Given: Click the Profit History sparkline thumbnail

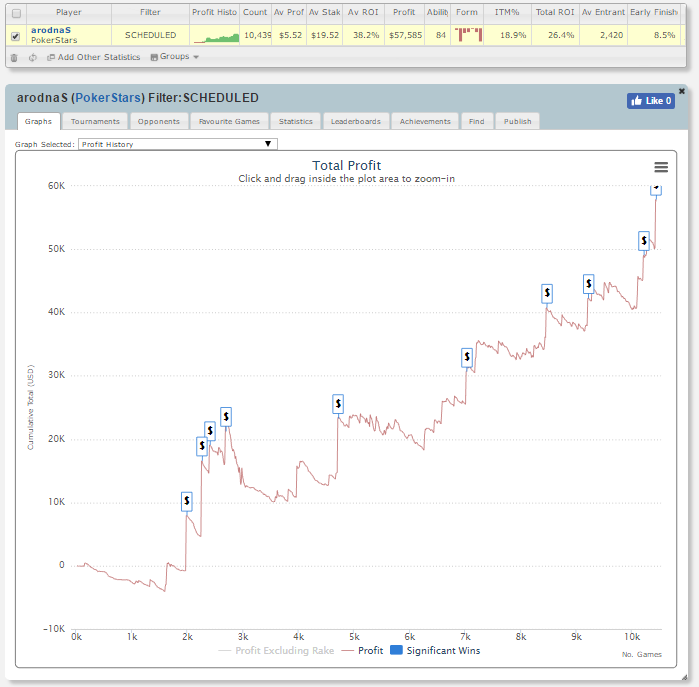Looking at the screenshot, I should (x=215, y=35).
